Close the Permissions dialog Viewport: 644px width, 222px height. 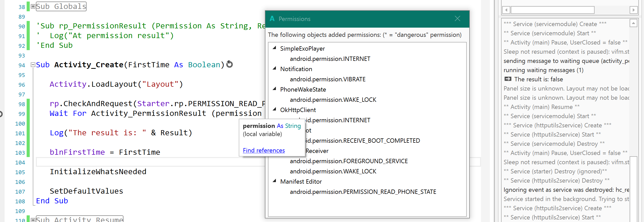click(x=458, y=19)
